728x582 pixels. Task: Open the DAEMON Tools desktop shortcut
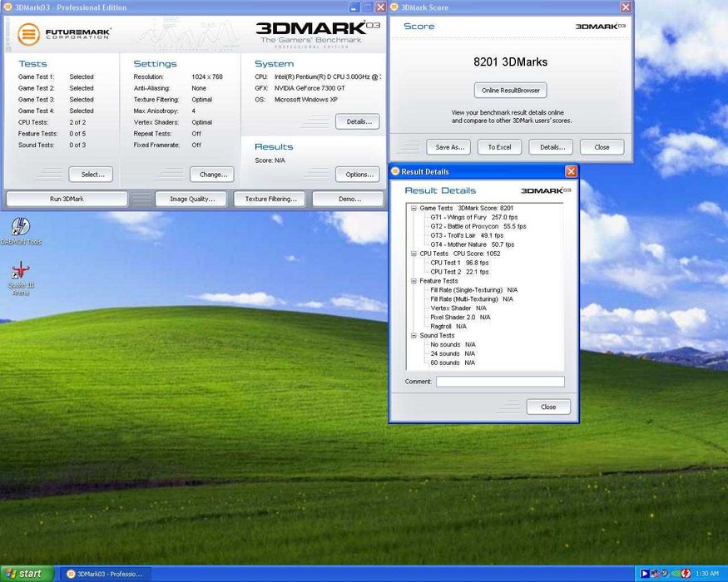21,231
